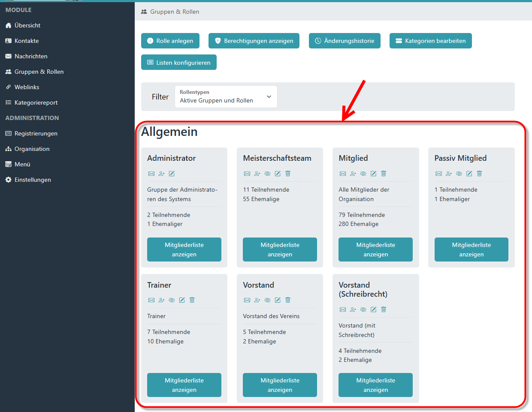Delete the Passiv Mitglied role via trash icon
Viewport: 532px width, 412px height.
click(479, 174)
